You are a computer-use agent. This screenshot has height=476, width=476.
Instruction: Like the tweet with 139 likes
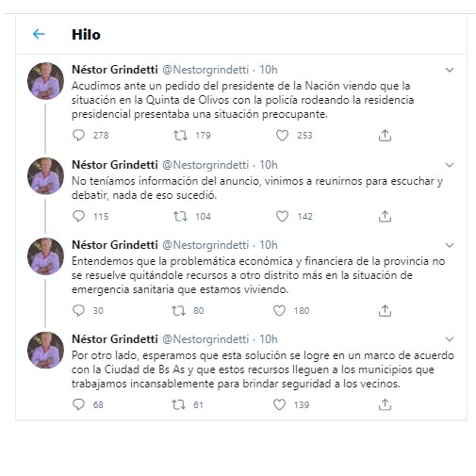(279, 404)
